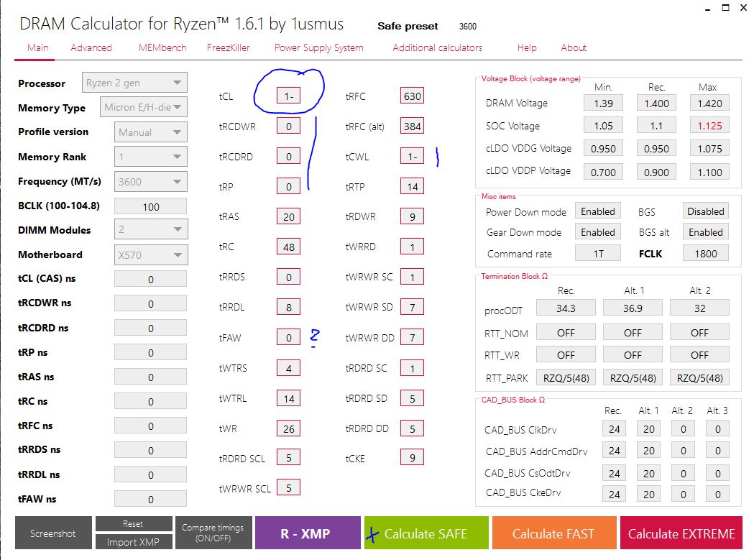Image resolution: width=754 pixels, height=560 pixels.
Task: Click the cLDO VDDG Voltage Max 1.075
Action: [709, 149]
